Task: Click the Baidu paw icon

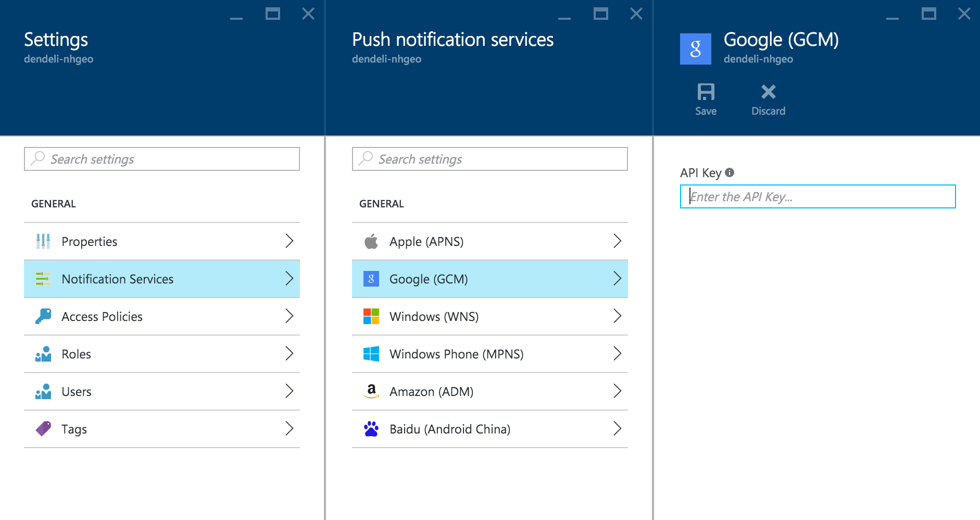Action: point(371,429)
